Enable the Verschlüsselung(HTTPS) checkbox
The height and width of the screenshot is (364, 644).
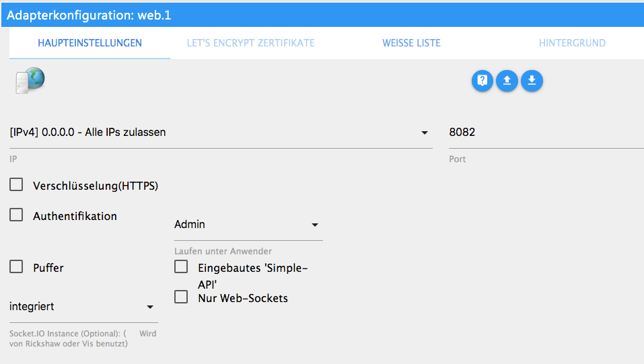(x=16, y=184)
